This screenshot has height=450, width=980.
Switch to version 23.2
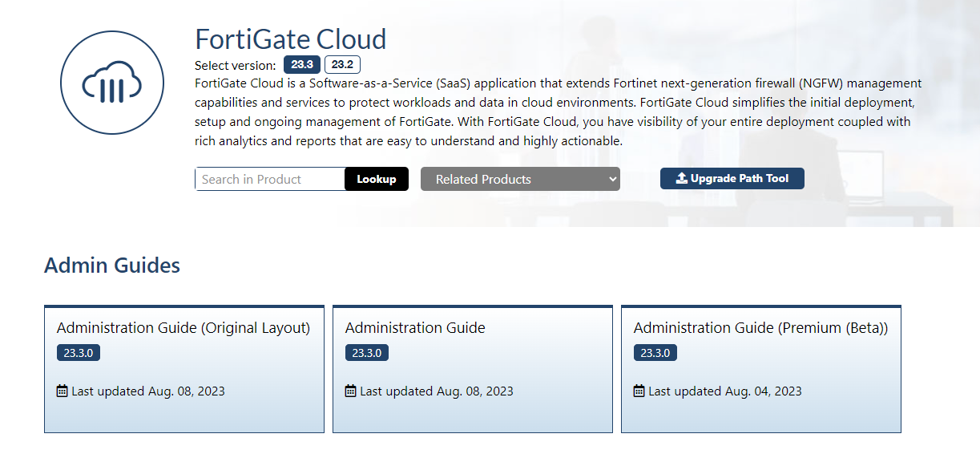(x=342, y=65)
